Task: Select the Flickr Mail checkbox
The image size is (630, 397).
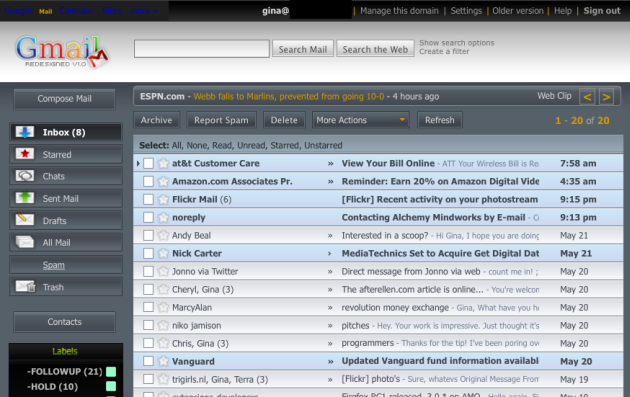Action: (148, 199)
